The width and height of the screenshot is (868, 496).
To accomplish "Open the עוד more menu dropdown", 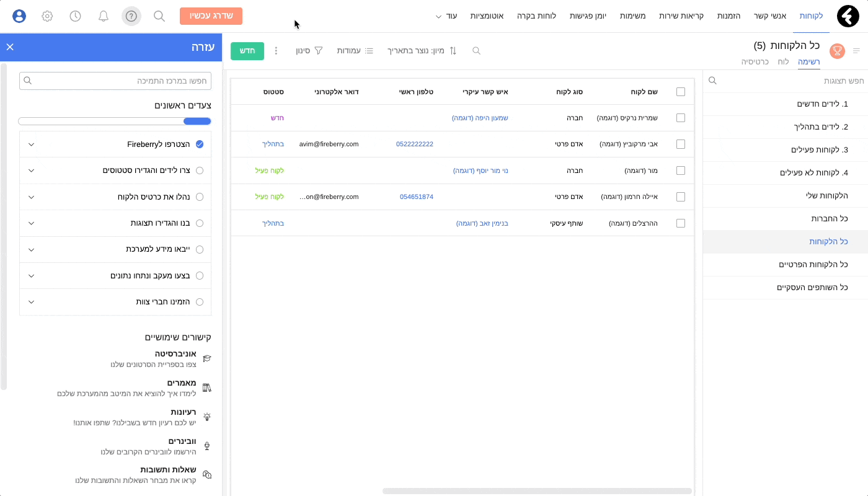I will click(x=446, y=16).
